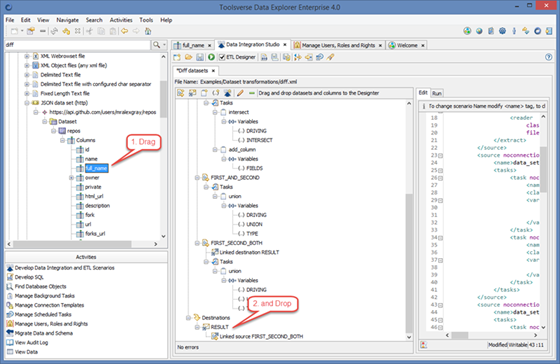560x364 pixels.
Task: Collapse the FIRST_SECOND_BOTH node
Action: click(197, 243)
